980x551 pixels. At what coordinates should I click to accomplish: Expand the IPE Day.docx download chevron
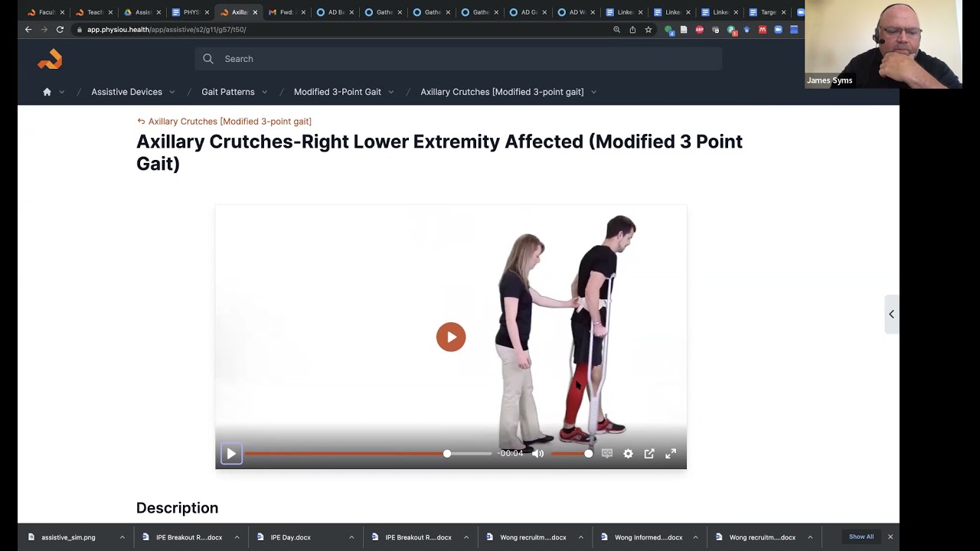(x=350, y=536)
